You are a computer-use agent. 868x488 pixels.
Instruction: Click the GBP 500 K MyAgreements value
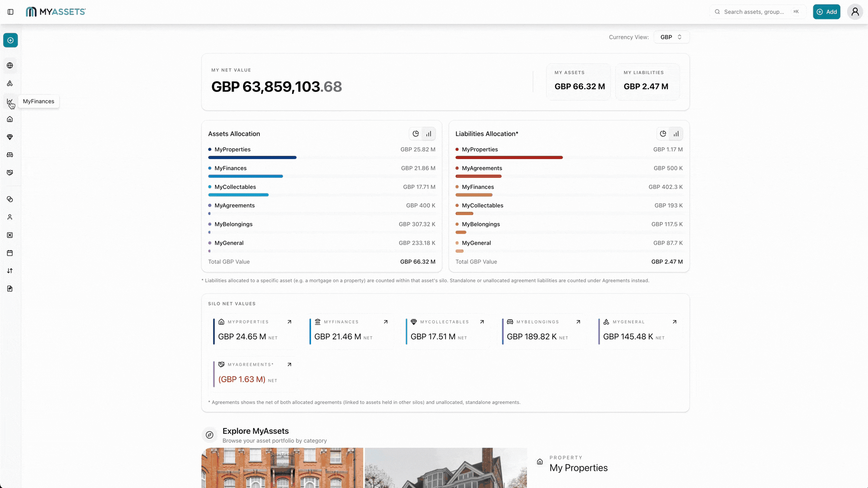668,169
